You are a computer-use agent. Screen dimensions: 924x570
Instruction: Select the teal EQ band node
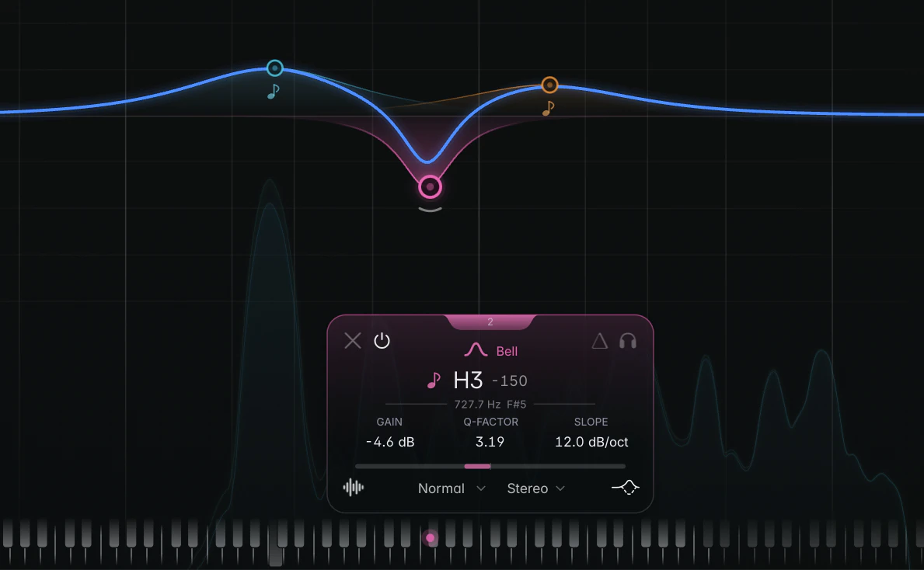274,68
